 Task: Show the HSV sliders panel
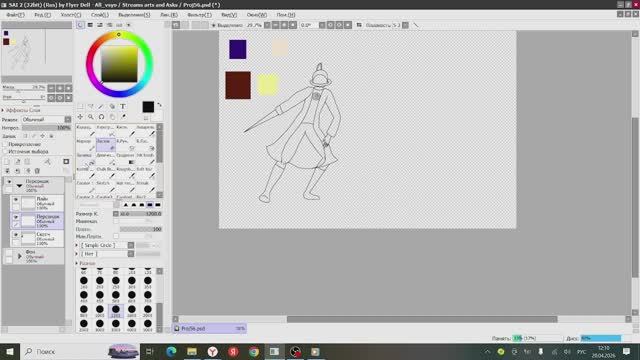(100, 25)
